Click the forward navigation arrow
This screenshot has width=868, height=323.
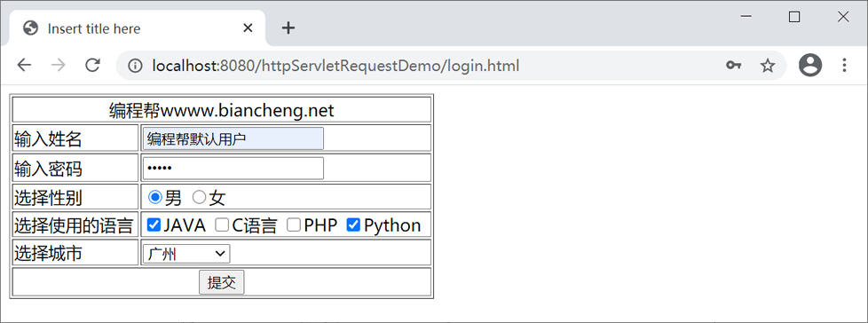58,66
